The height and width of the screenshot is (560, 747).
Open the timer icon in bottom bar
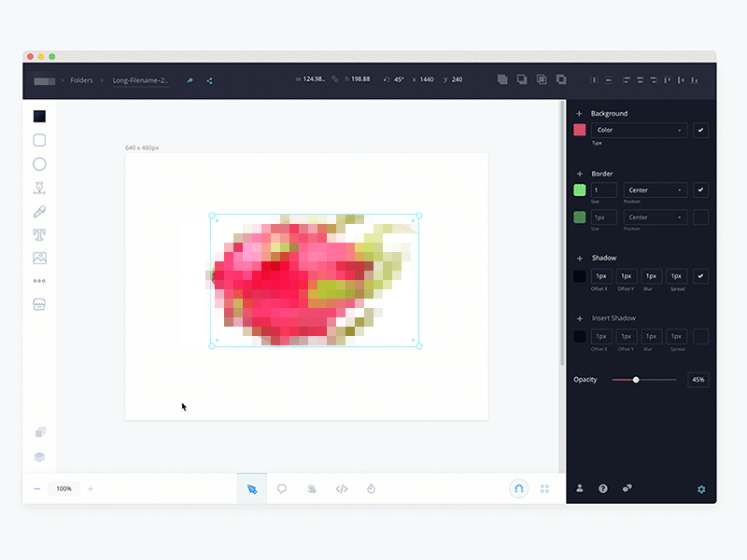point(371,488)
